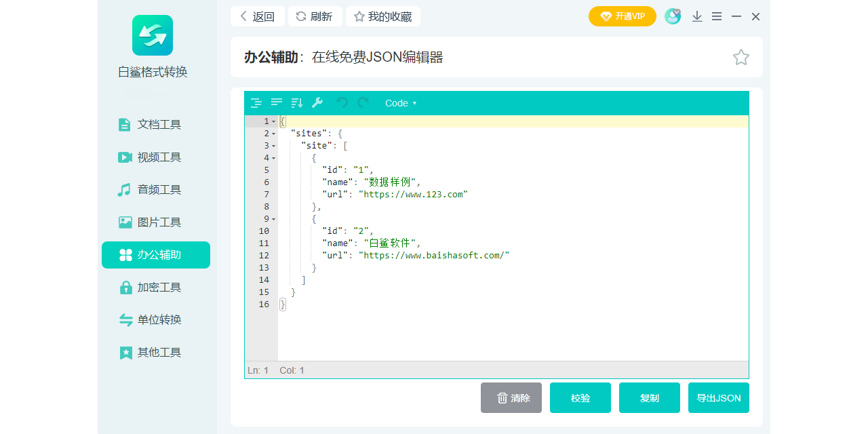Click the redo arrow in editor toolbar
The image size is (868, 434).
(363, 103)
